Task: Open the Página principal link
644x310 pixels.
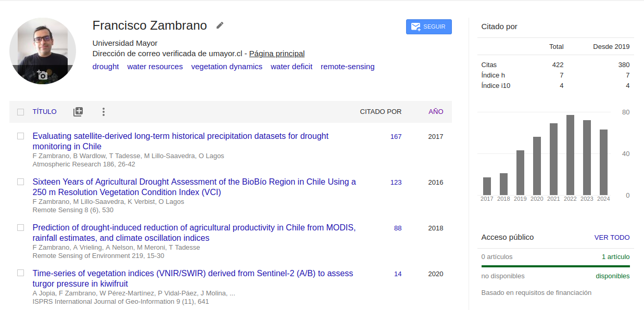Action: click(x=276, y=54)
